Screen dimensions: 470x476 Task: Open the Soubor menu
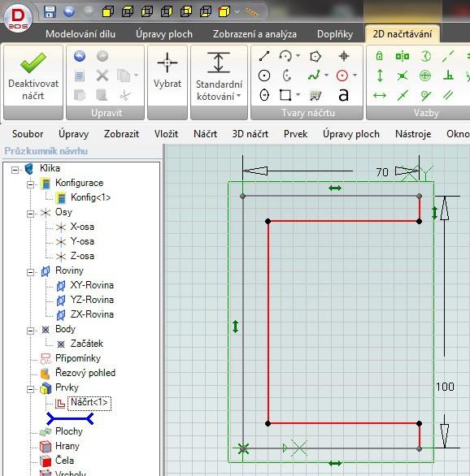pyautogui.click(x=28, y=134)
